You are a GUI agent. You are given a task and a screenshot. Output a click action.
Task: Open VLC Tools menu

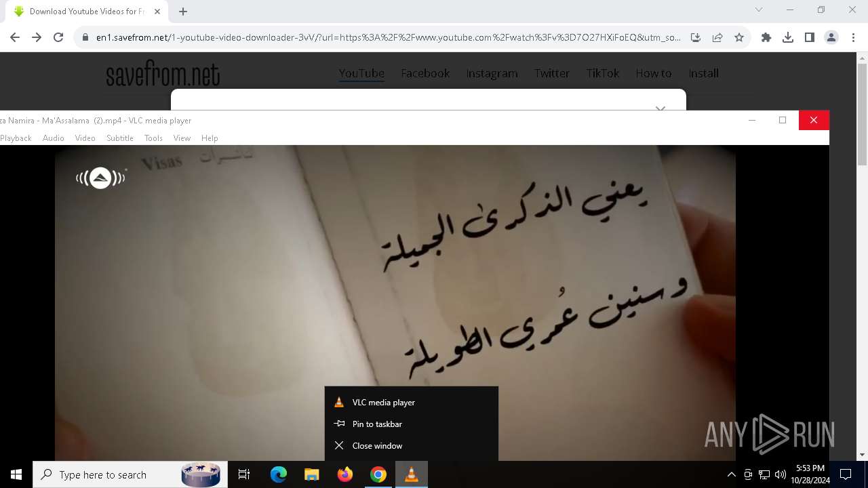click(153, 138)
